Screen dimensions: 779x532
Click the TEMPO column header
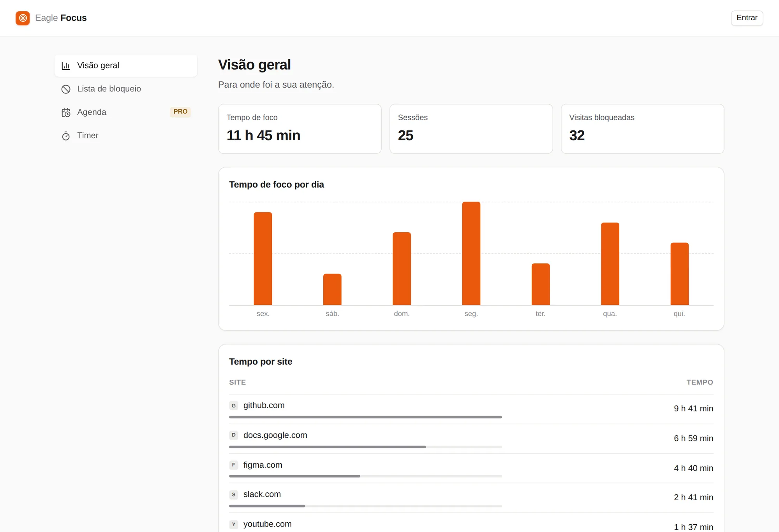coord(700,382)
